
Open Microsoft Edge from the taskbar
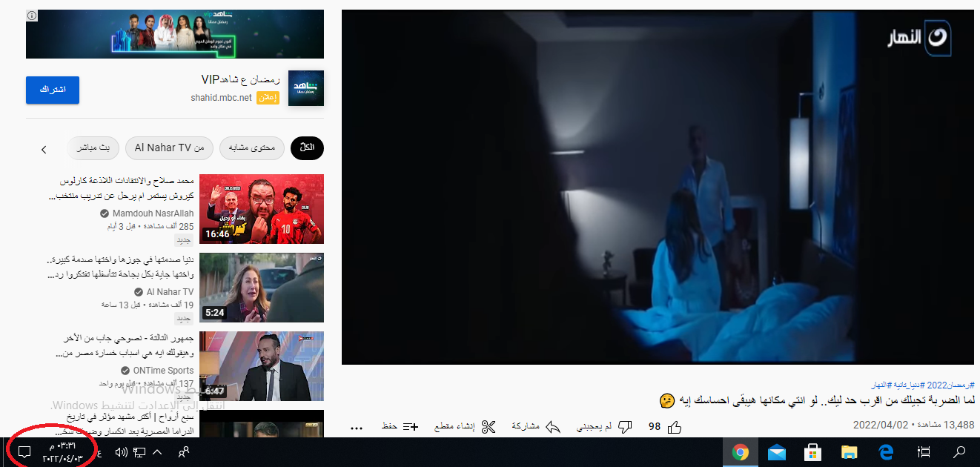click(885, 452)
